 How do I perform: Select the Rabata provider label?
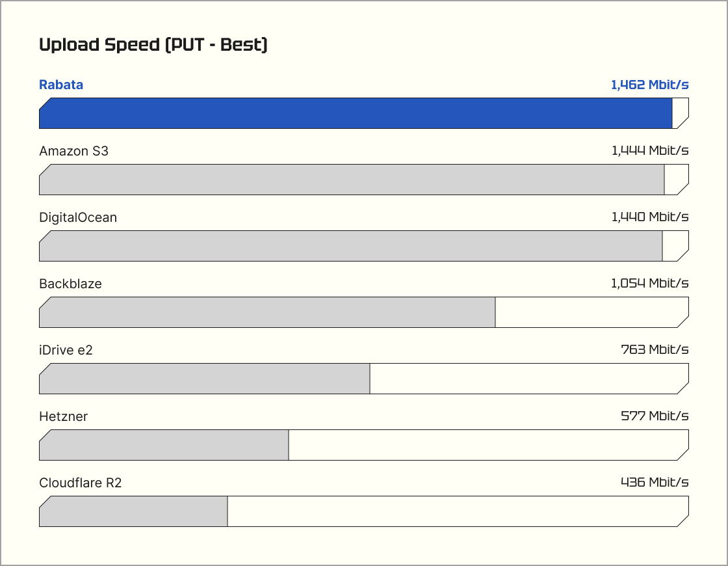61,85
